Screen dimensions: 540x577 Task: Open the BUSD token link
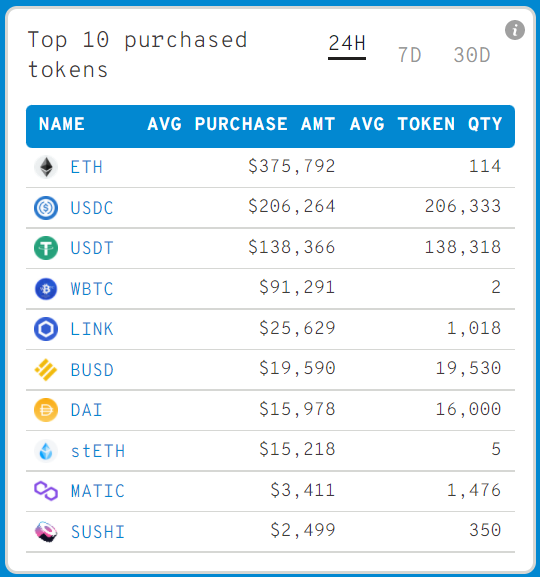tap(92, 370)
